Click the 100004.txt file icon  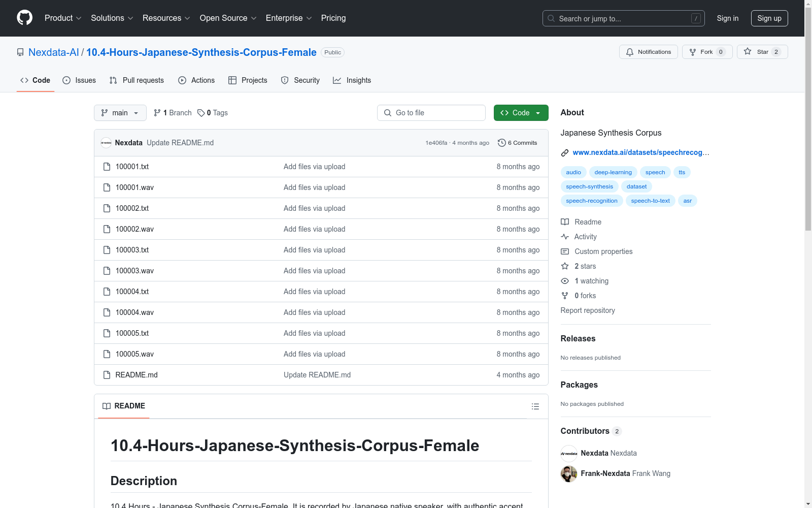point(107,292)
